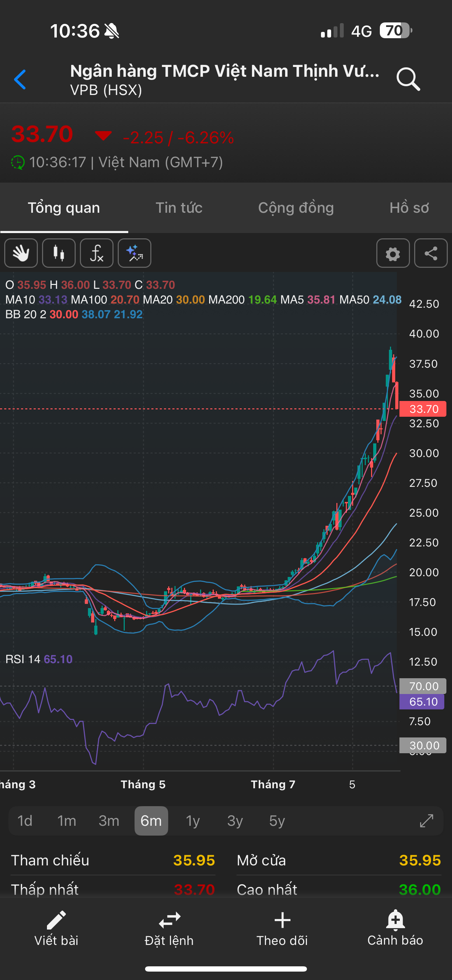Go back using the blue back arrow

tap(20, 80)
